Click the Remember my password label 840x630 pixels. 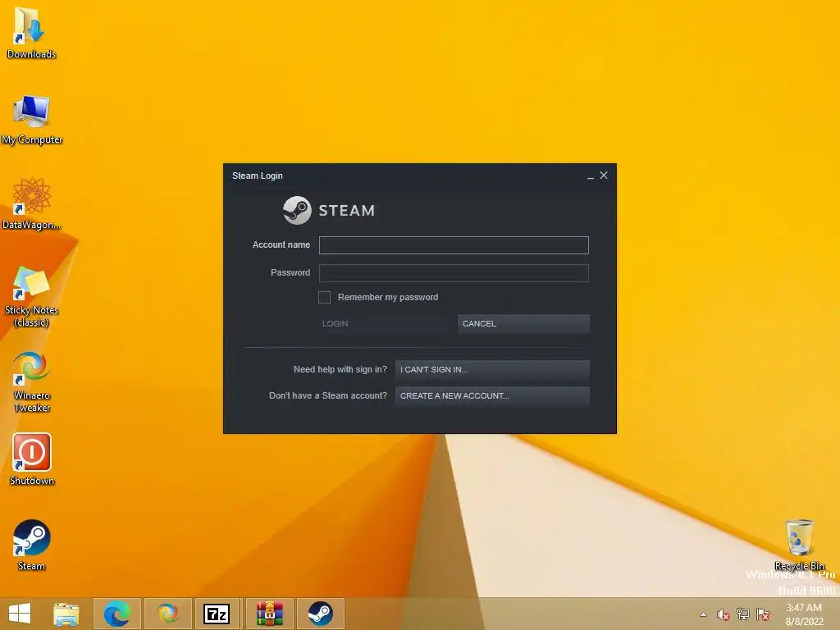point(388,297)
